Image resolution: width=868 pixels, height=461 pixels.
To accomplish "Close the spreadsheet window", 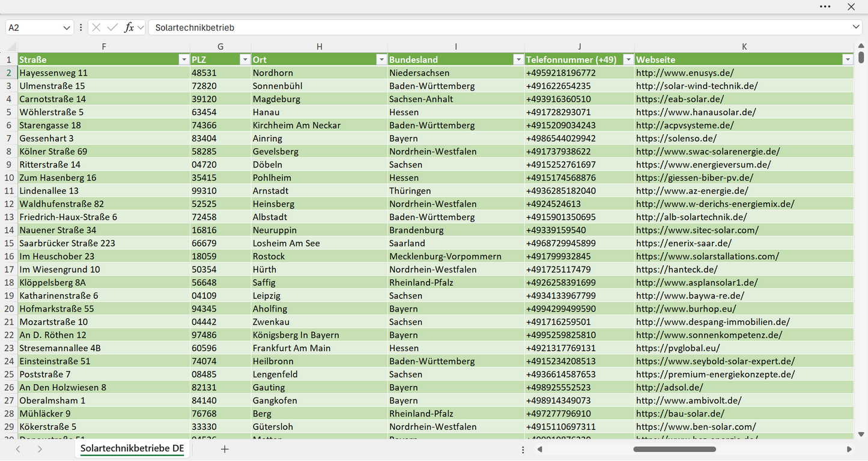I will [x=851, y=7].
